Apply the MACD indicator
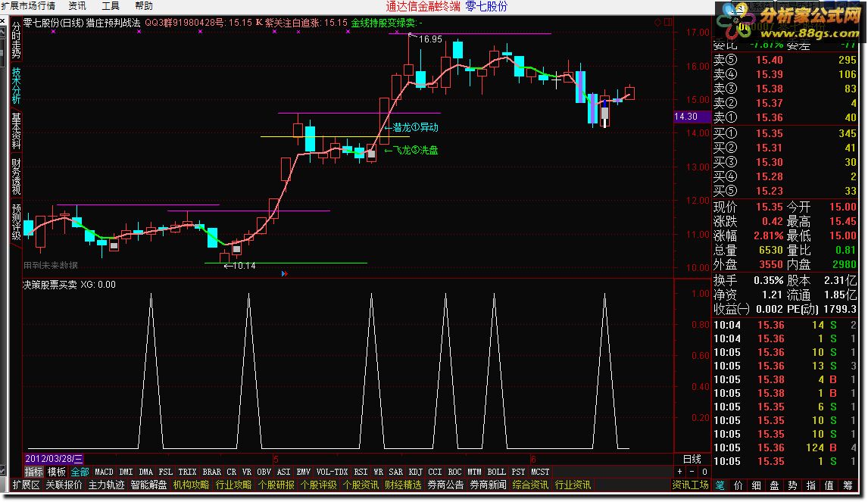The image size is (868, 502). 104,472
